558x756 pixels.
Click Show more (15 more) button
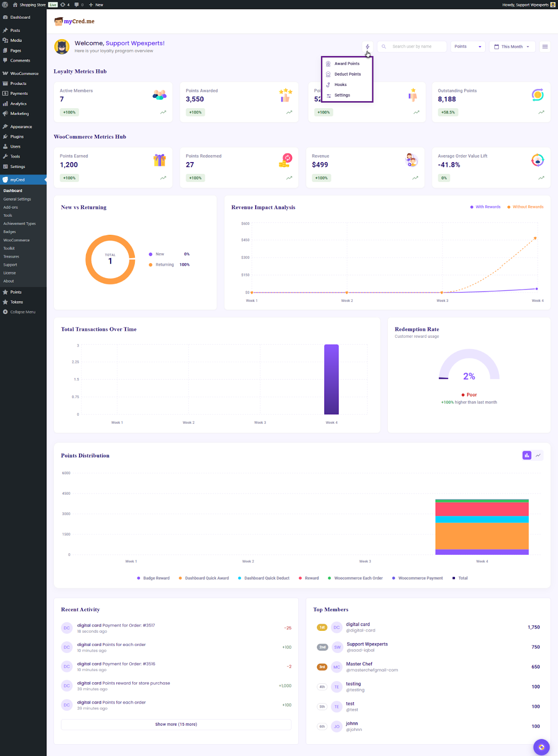pos(176,724)
